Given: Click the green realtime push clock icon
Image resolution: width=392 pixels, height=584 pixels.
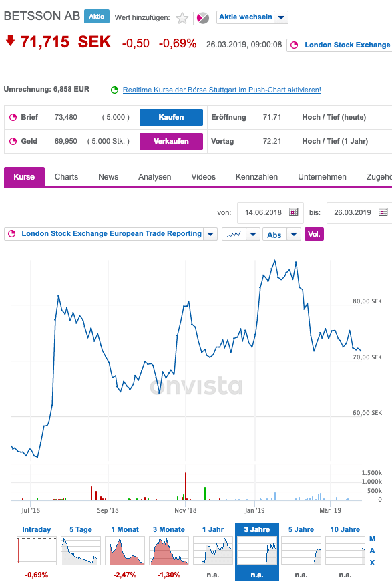Looking at the screenshot, I should point(114,90).
